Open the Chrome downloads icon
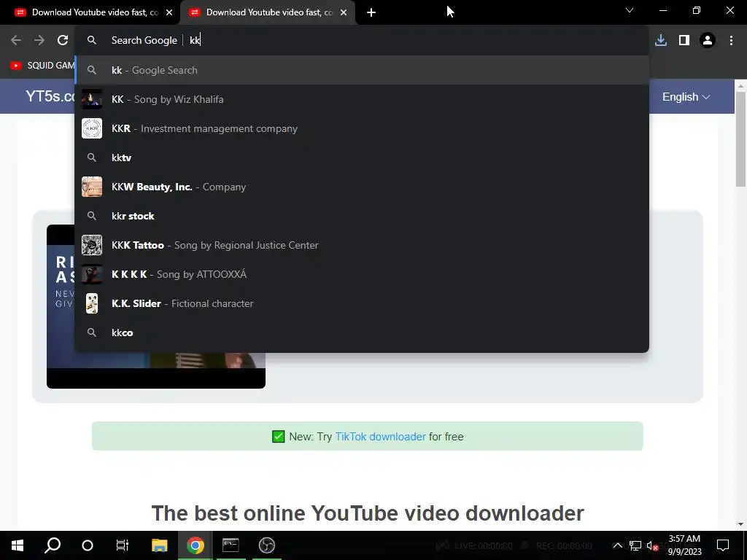Viewport: 747px width, 560px height. tap(661, 41)
